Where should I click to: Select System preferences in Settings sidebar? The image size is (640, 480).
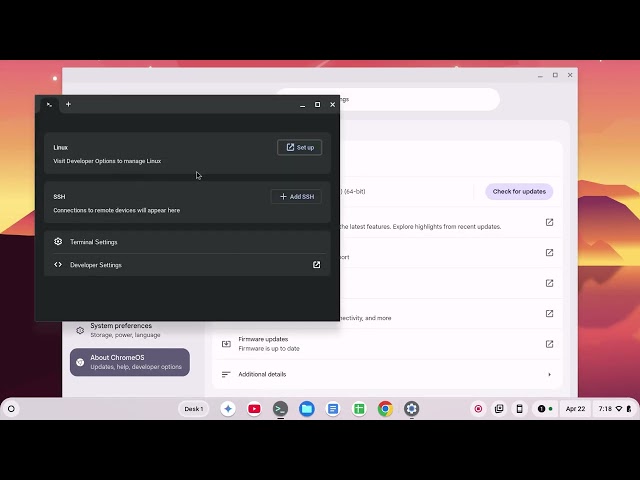(x=130, y=330)
